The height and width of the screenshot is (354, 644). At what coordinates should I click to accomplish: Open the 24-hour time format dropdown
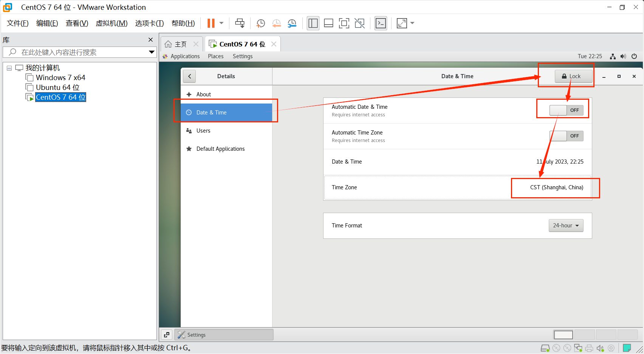tap(566, 226)
